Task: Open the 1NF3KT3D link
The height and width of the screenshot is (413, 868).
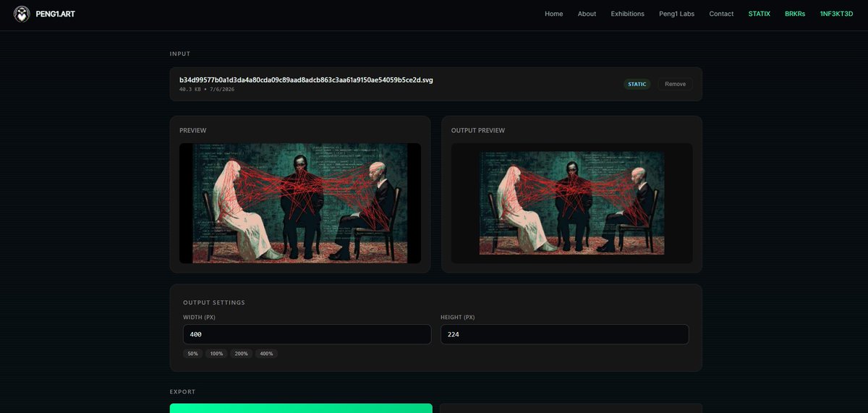Action: (836, 14)
